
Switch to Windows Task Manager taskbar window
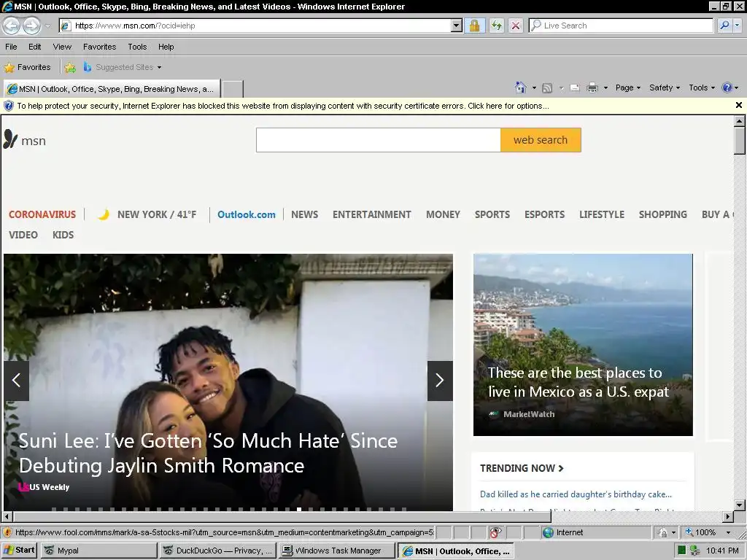(x=337, y=551)
